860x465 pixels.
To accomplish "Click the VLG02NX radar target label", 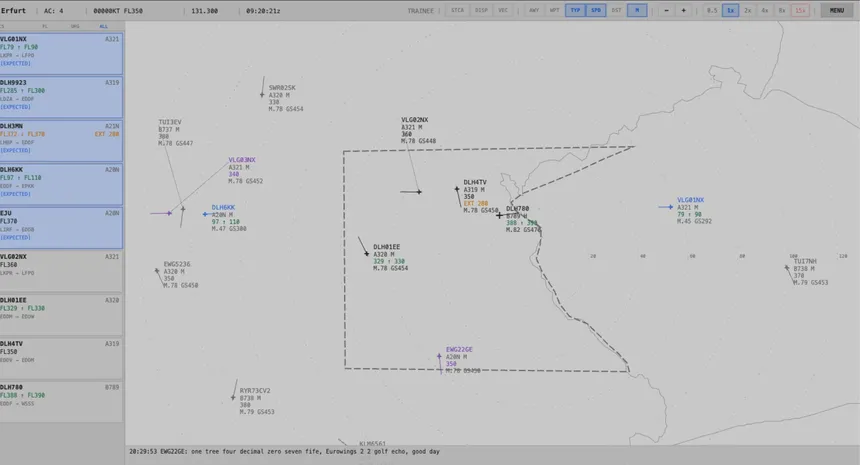I will point(414,120).
